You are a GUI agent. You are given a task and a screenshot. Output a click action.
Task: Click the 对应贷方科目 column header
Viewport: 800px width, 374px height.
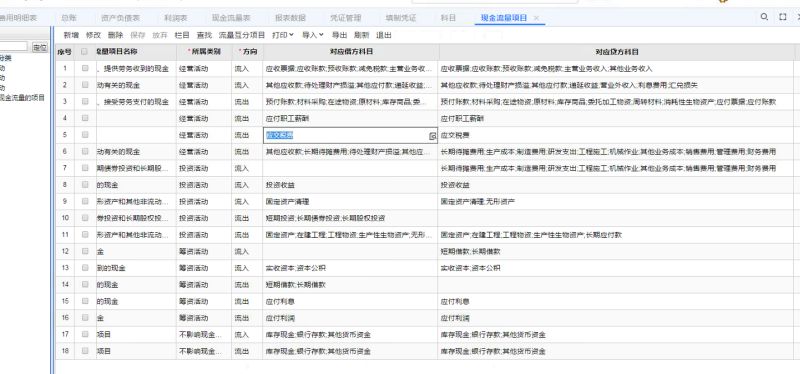pyautogui.click(x=616, y=52)
